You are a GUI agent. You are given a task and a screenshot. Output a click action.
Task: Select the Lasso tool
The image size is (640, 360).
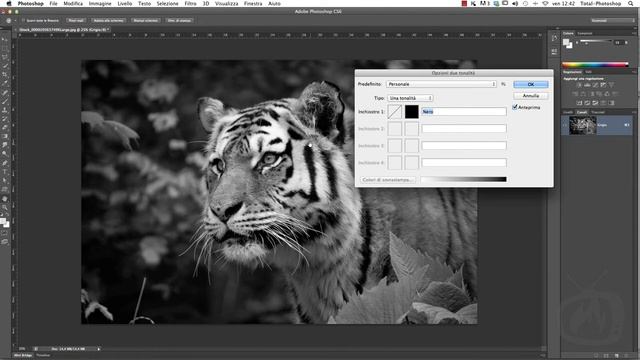coord(5,57)
